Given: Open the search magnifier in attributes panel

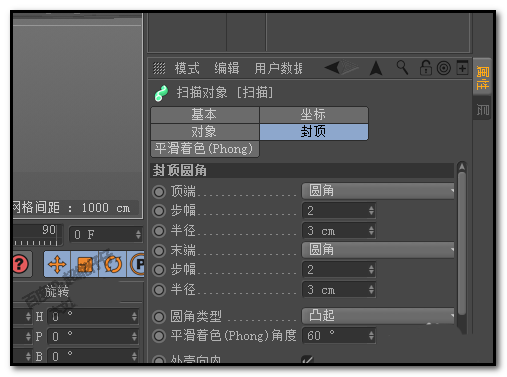Looking at the screenshot, I should (x=402, y=68).
